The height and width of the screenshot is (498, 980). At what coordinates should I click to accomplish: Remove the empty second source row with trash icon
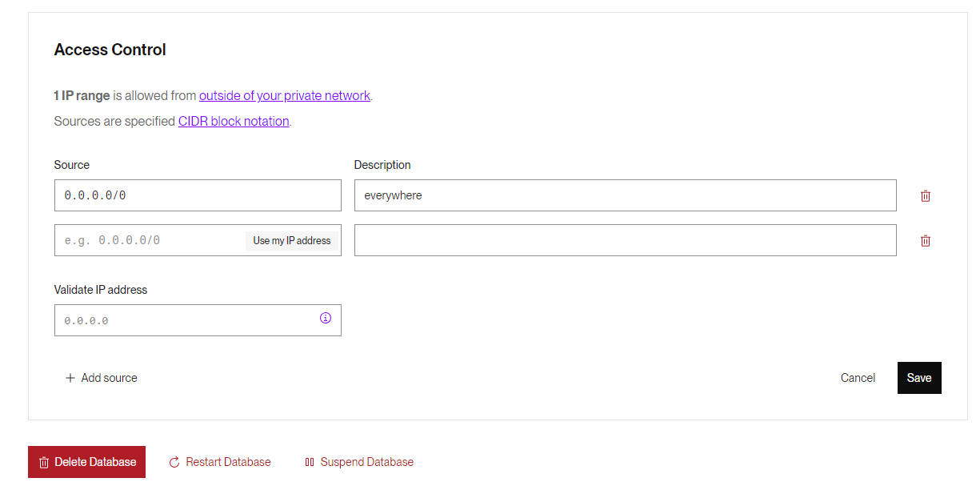[x=926, y=240]
